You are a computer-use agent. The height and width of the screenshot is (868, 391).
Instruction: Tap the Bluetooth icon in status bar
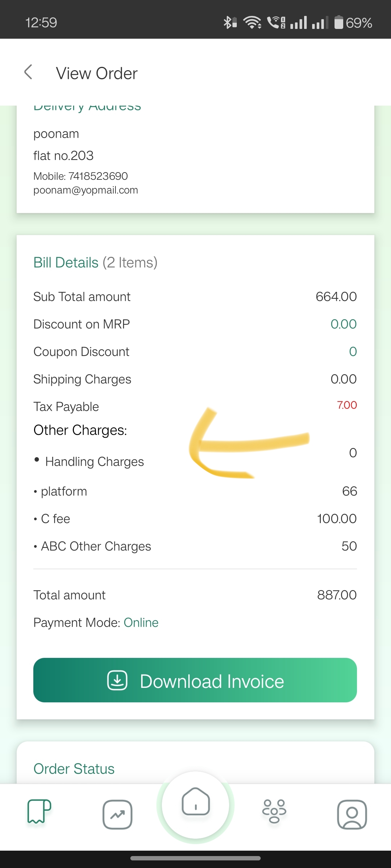pyautogui.click(x=230, y=22)
